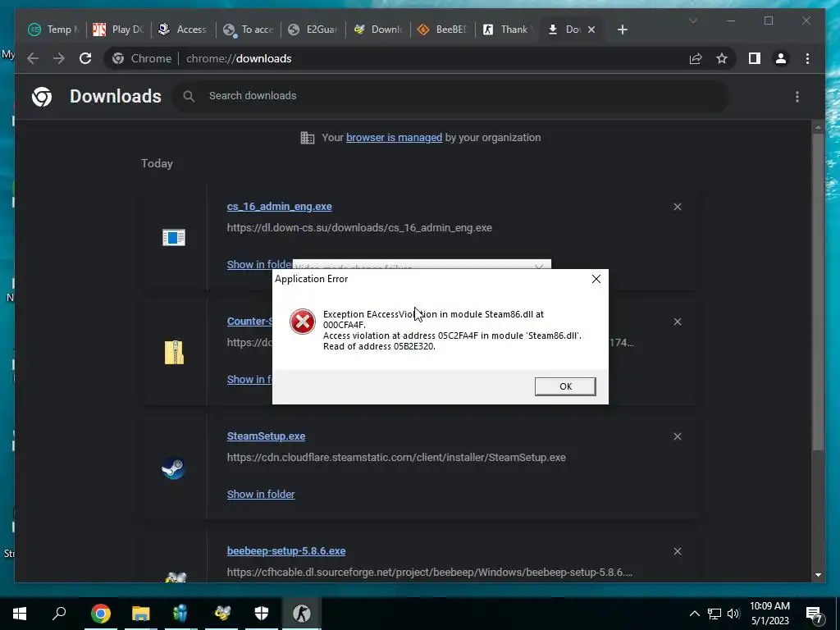Click the Search downloads field
The width and height of the screenshot is (840, 630).
tap(450, 96)
